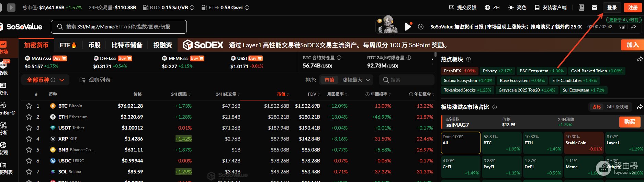
Task: Click the 注册 register button
Action: click(633, 8)
